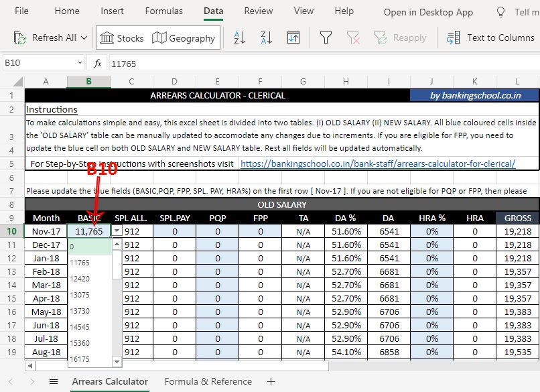Open the all sheets list icon

coord(54,381)
